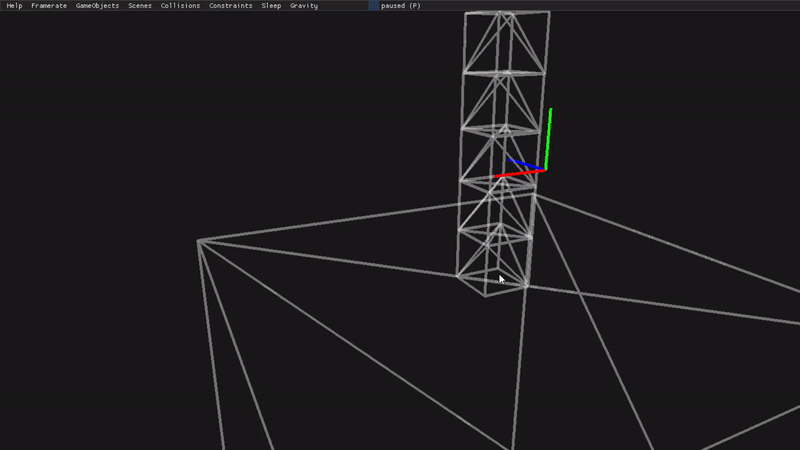Screen dimensions: 800x450
Task: Select the blue Z-axis gizmo line
Action: point(525,164)
